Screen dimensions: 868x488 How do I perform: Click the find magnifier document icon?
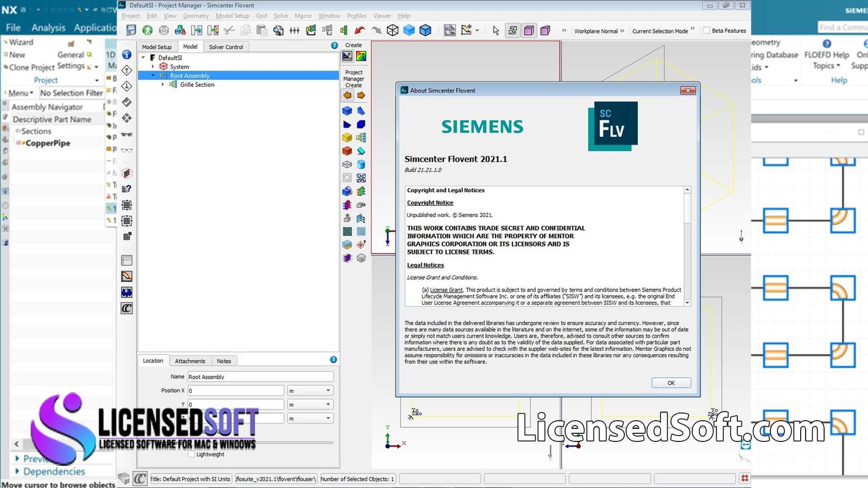278,30
